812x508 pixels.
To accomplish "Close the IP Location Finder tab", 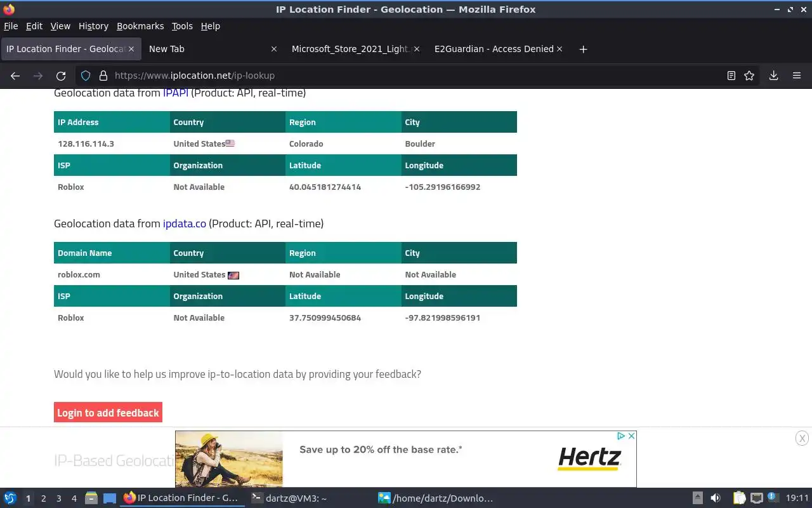I will [x=131, y=49].
